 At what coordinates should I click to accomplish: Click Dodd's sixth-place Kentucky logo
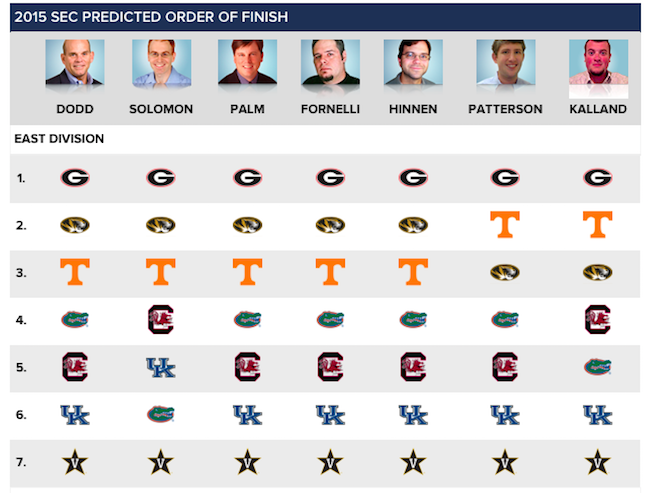click(x=75, y=415)
